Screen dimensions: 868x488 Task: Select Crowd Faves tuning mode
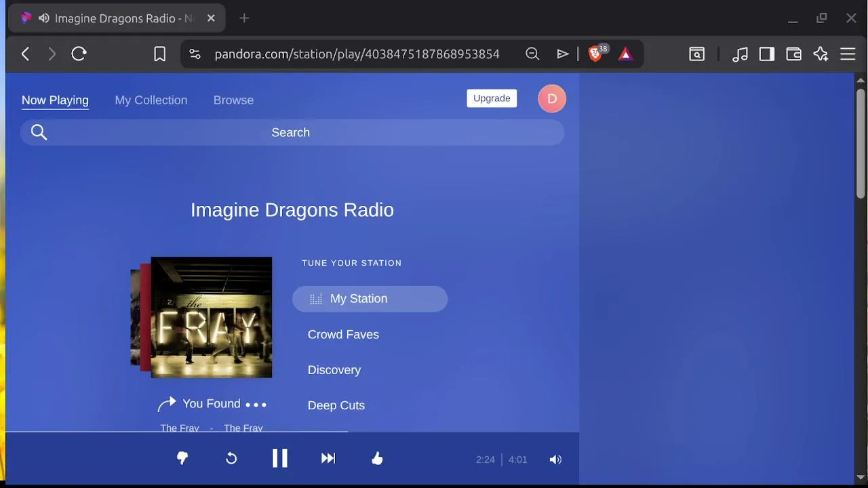[343, 334]
